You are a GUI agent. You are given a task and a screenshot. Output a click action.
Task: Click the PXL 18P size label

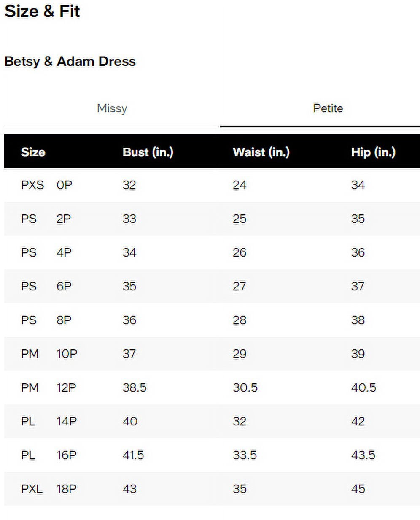click(49, 489)
